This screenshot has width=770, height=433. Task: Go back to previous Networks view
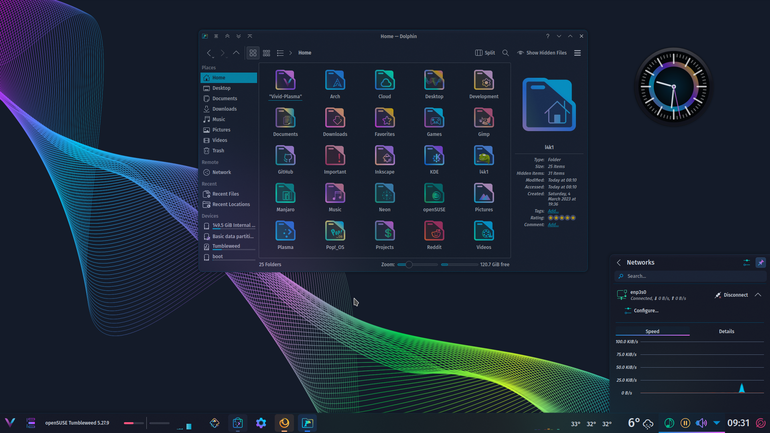tap(619, 263)
